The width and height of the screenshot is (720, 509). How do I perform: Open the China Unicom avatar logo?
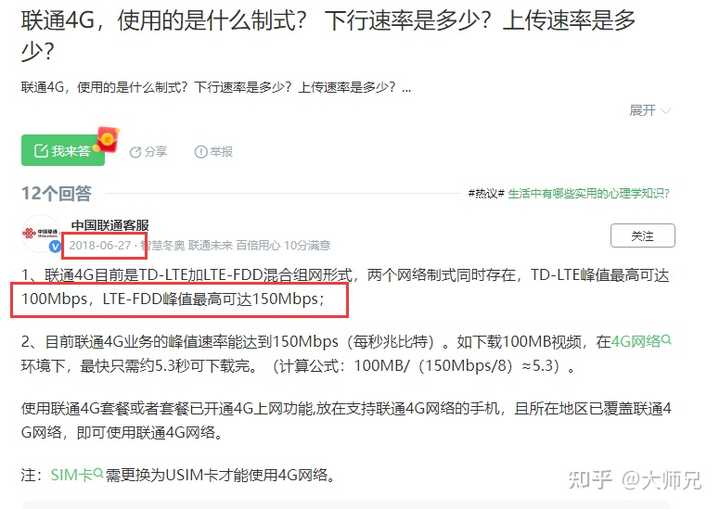pyautogui.click(x=40, y=232)
